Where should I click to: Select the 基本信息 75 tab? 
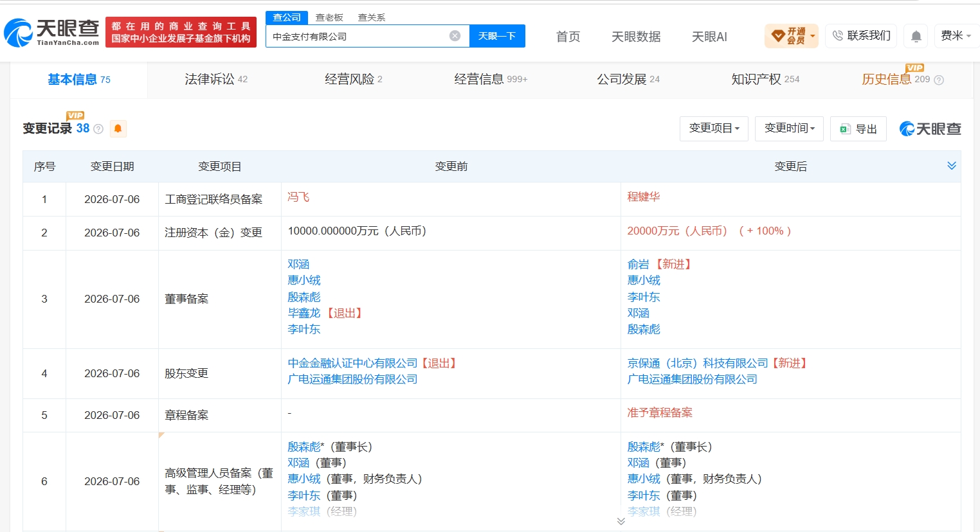[79, 80]
